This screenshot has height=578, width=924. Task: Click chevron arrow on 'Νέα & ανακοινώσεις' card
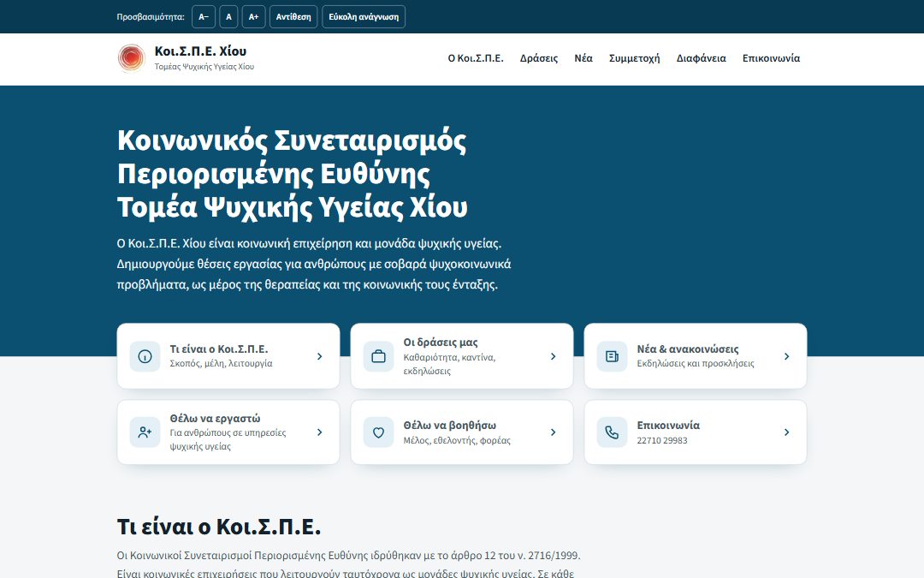pyautogui.click(x=786, y=356)
